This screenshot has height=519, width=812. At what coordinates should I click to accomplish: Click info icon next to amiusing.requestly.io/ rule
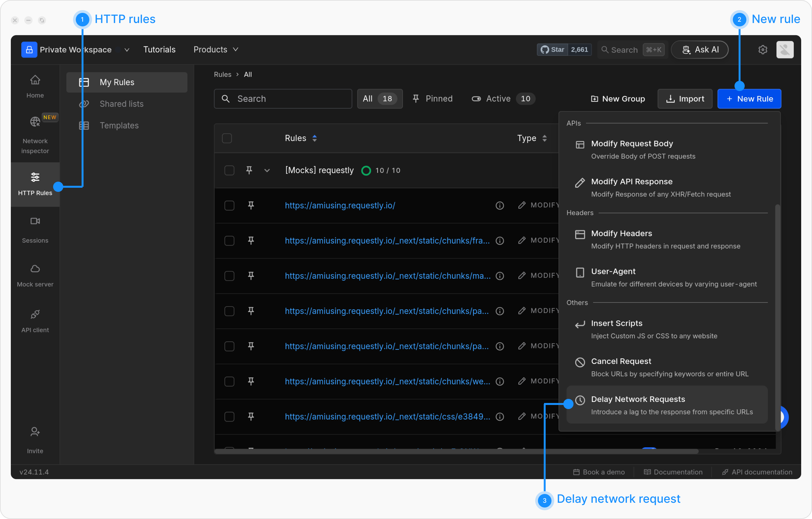click(x=500, y=205)
